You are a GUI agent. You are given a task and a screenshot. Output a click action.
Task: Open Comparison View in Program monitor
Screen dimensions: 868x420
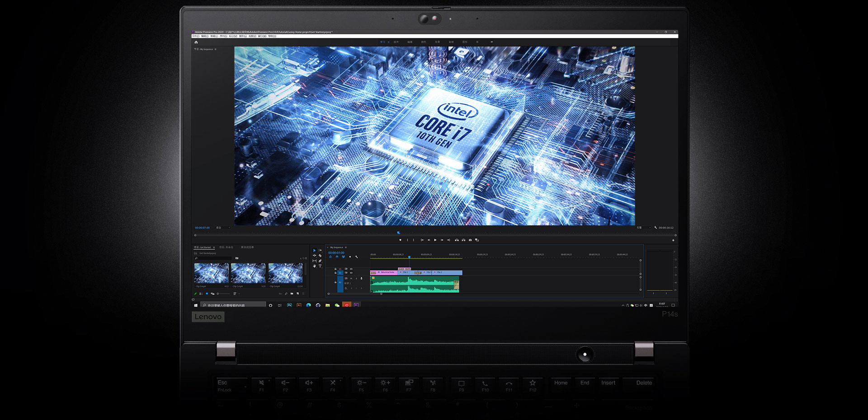click(x=477, y=240)
